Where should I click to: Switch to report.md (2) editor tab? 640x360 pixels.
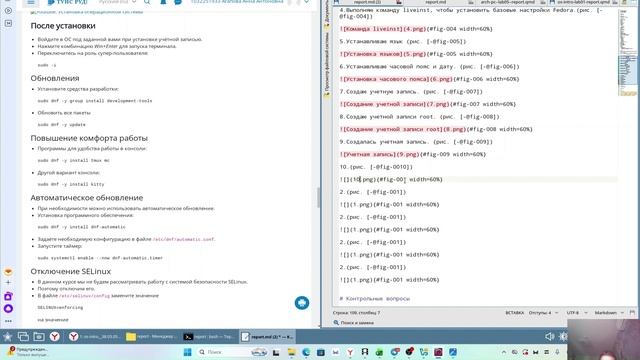point(367,2)
